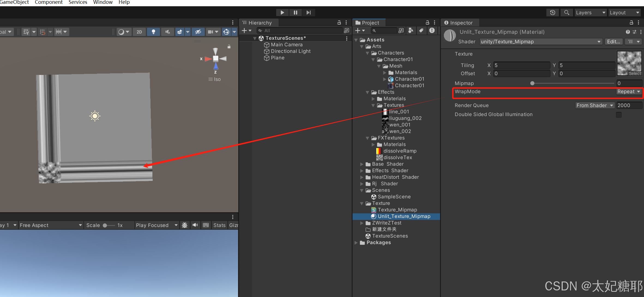Toggle scene audio mute icon

[168, 32]
